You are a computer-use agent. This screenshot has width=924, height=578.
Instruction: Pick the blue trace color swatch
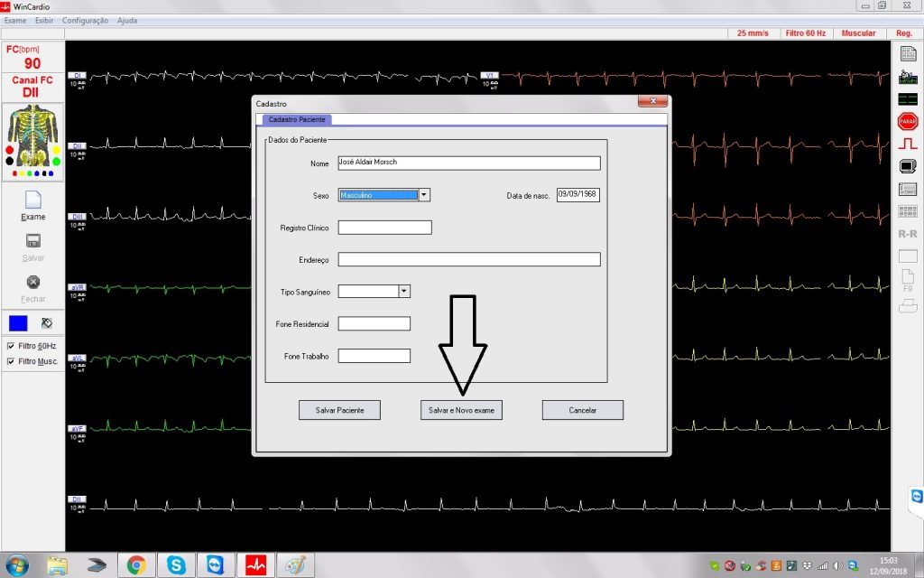[x=18, y=323]
